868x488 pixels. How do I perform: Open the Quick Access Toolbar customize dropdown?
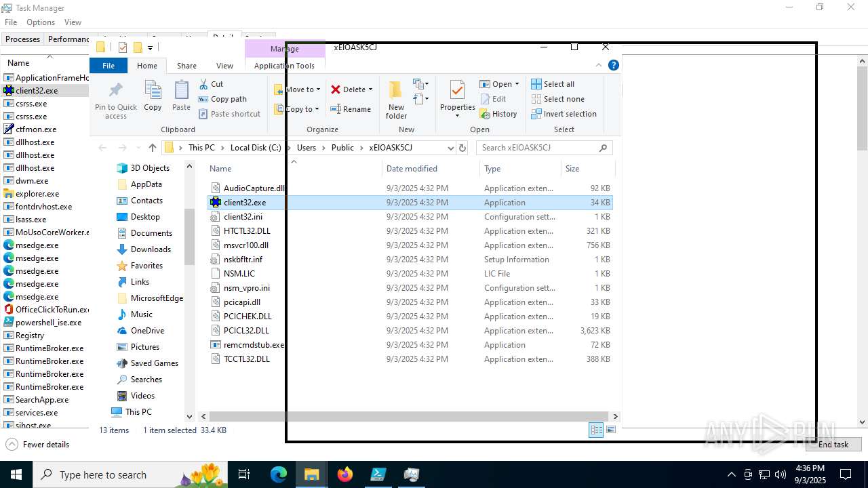[x=150, y=47]
